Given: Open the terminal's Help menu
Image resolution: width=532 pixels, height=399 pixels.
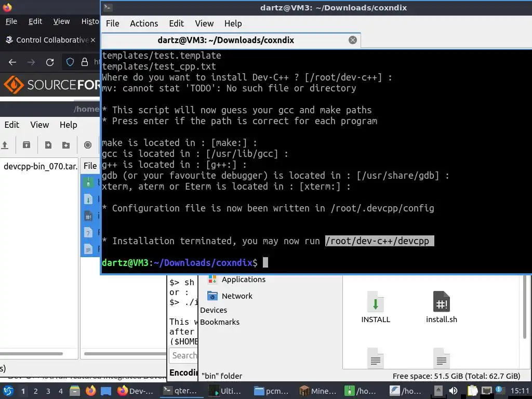Looking at the screenshot, I should 233,23.
